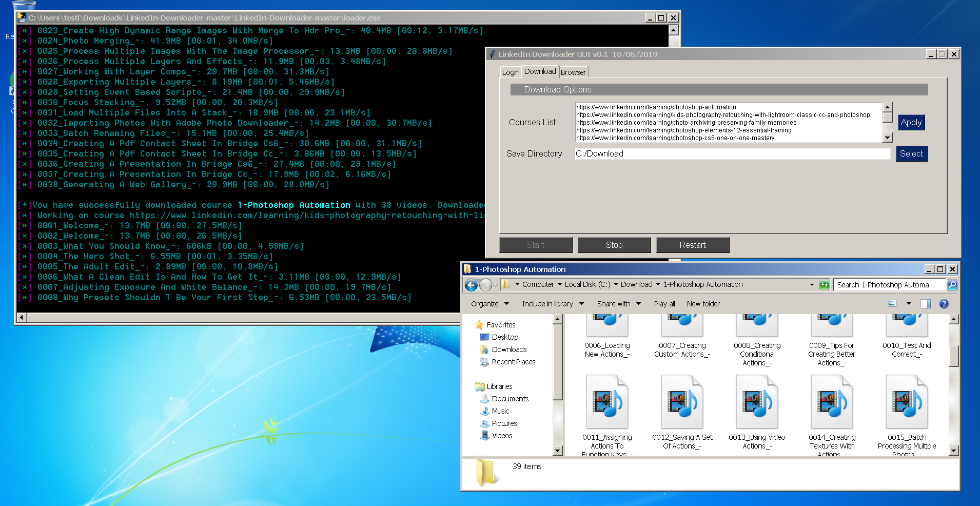
Task: Open Downloads in the navigation pane
Action: (509, 349)
